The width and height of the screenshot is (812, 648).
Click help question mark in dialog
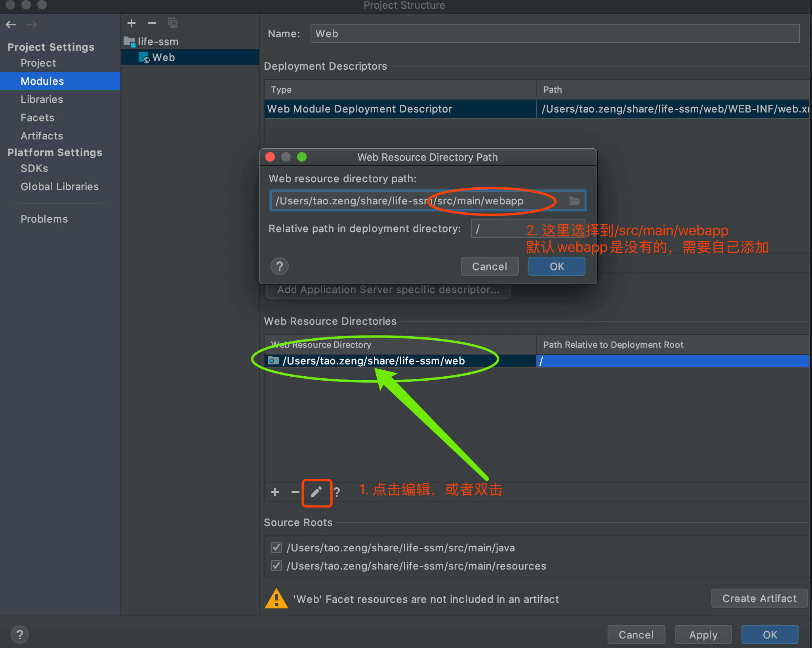click(279, 266)
